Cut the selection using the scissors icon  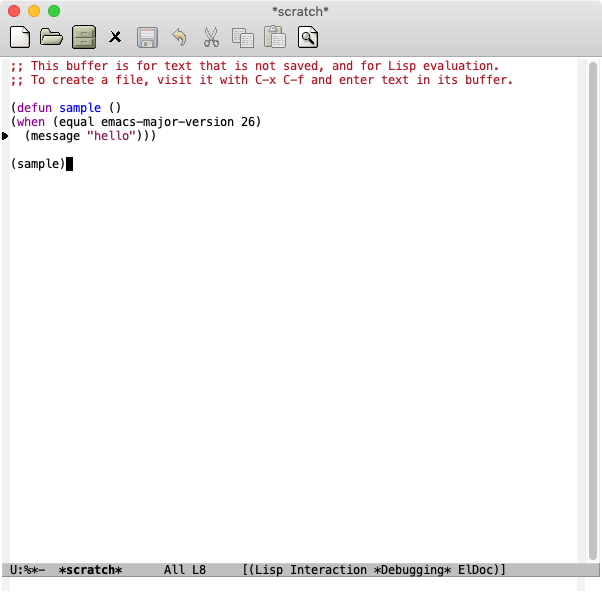(211, 38)
